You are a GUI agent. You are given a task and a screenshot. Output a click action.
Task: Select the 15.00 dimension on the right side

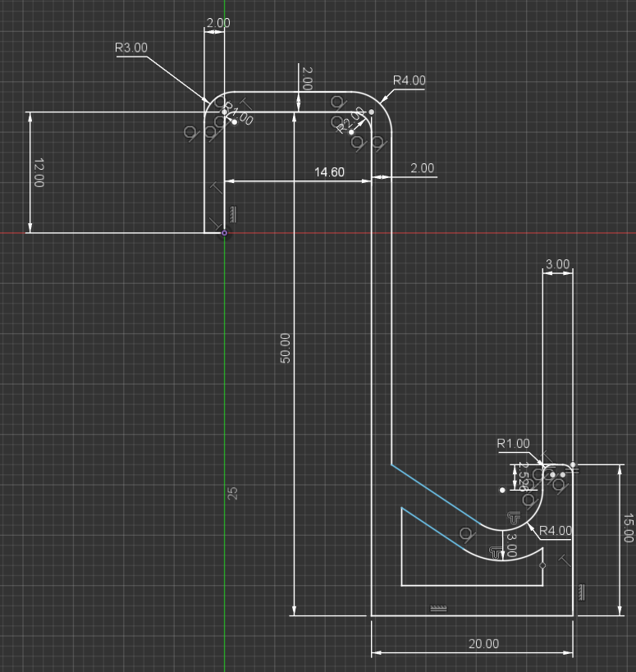(629, 528)
